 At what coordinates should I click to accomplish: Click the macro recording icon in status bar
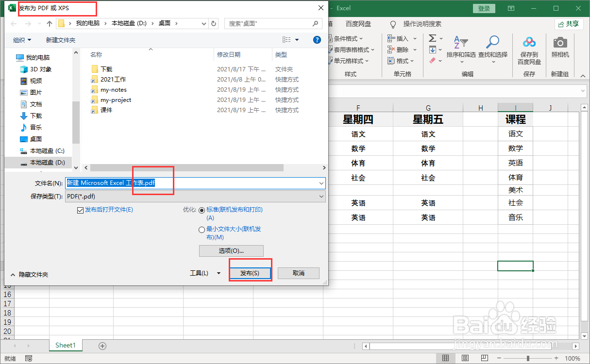(29, 358)
